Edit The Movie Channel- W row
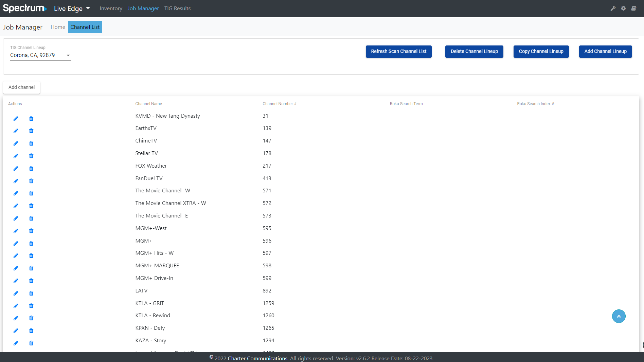 (x=16, y=193)
